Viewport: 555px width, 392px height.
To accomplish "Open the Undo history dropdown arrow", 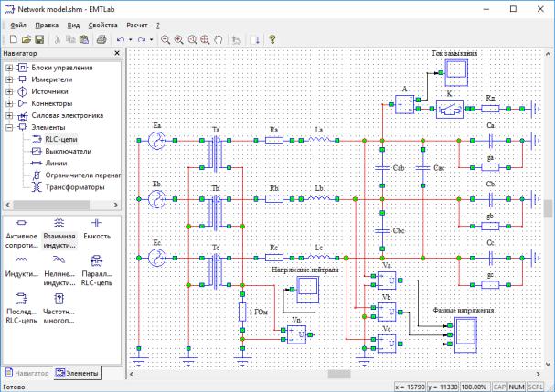I will [132, 40].
